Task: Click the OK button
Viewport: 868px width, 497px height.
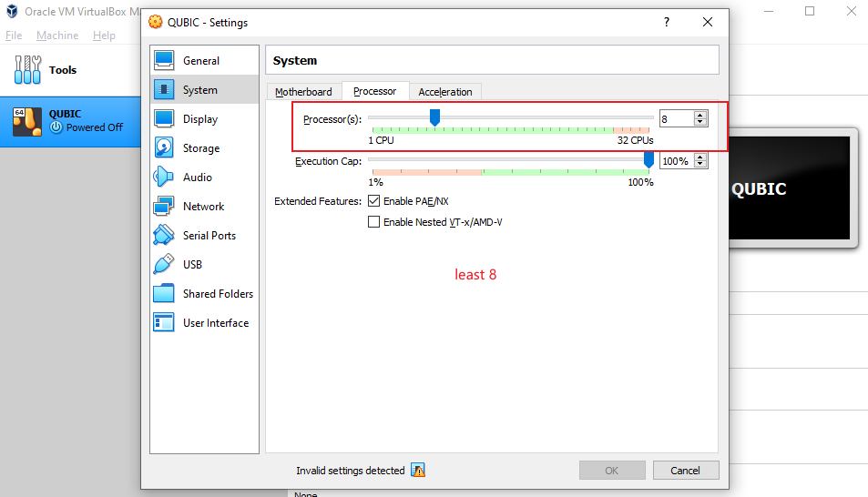Action: 612,471
